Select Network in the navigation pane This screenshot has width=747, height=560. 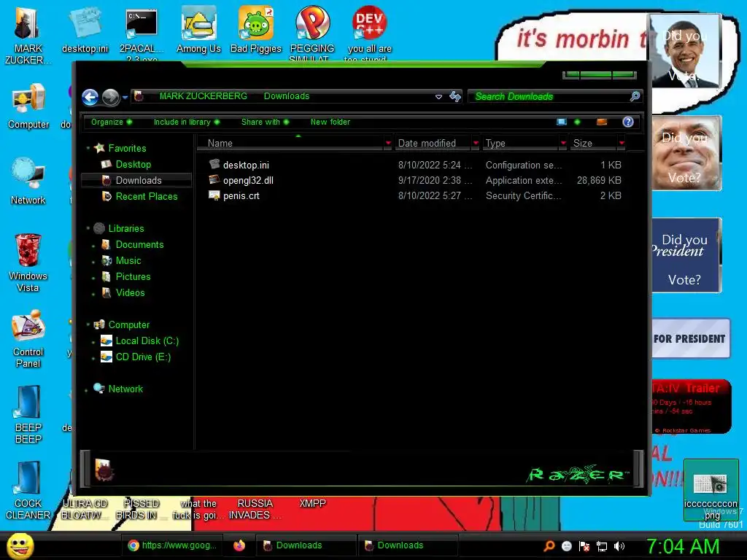(x=125, y=389)
